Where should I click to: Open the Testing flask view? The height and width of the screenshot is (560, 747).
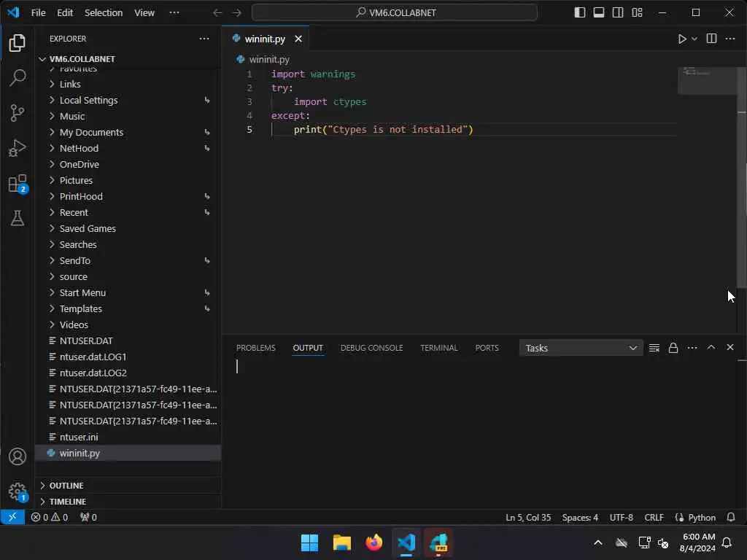click(x=18, y=219)
